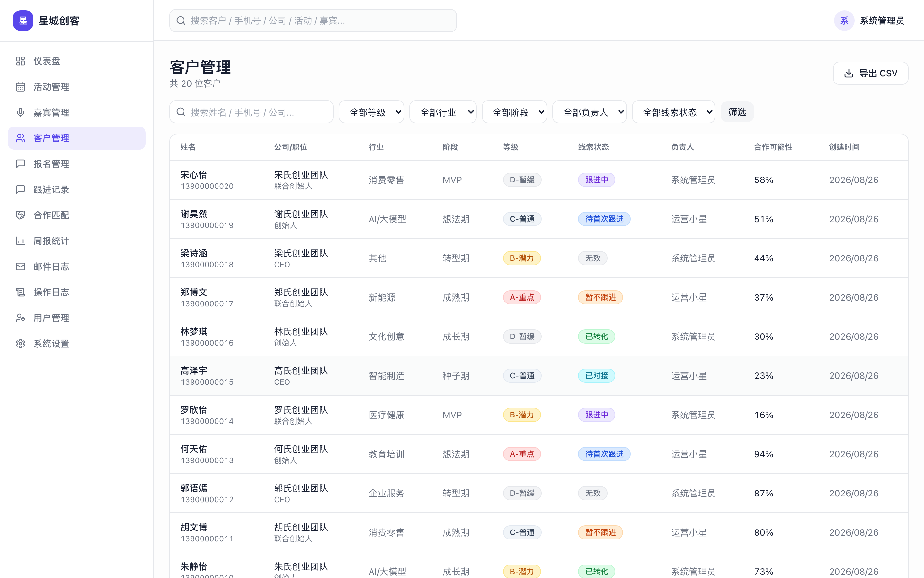This screenshot has width=924, height=578.
Task: Click 94% in 何天佑 row
Action: tap(764, 454)
